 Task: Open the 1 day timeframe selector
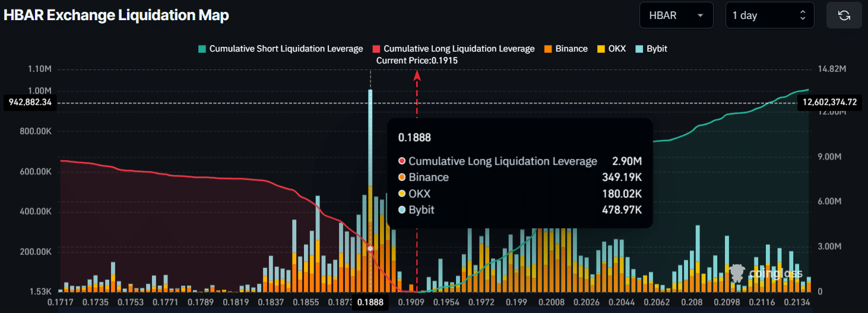click(769, 15)
